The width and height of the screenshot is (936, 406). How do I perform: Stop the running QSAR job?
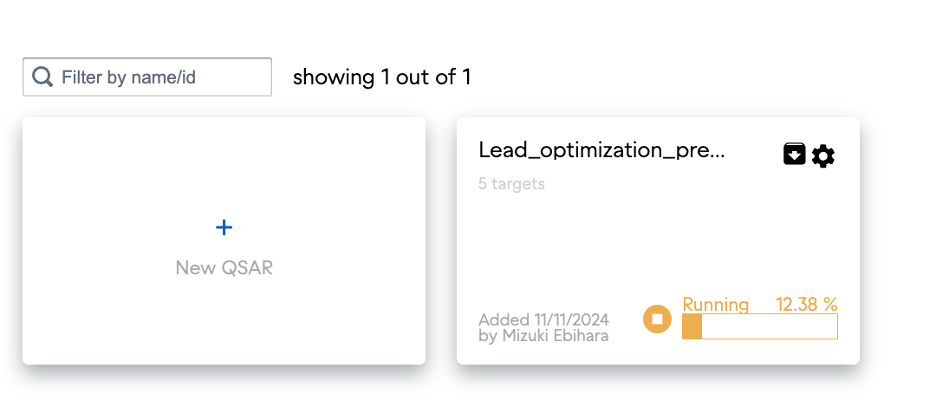pos(657,319)
